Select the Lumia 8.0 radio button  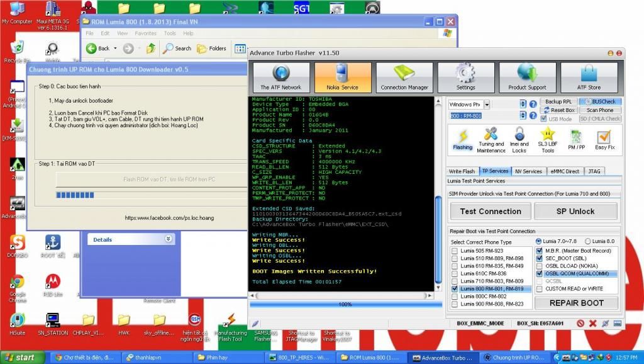pyautogui.click(x=588, y=241)
